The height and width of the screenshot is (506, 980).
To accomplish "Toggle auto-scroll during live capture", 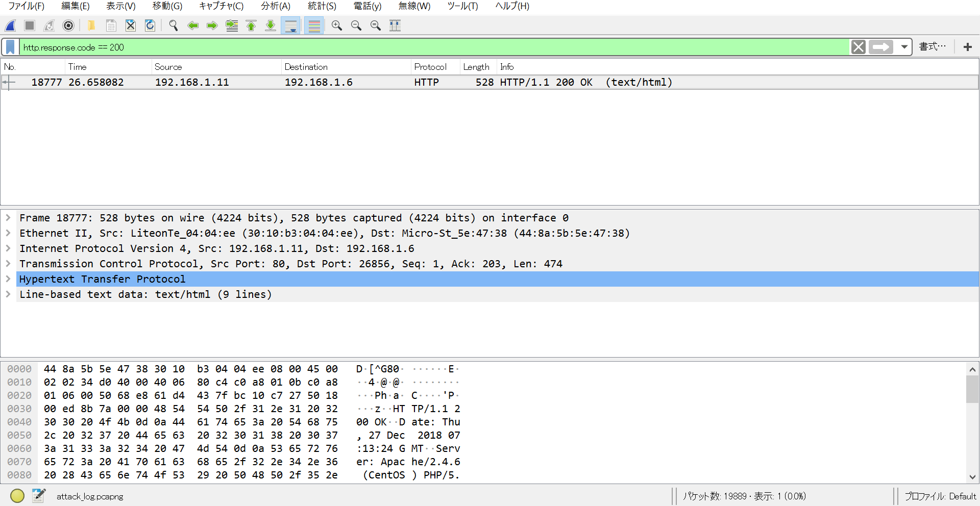I will click(x=290, y=26).
